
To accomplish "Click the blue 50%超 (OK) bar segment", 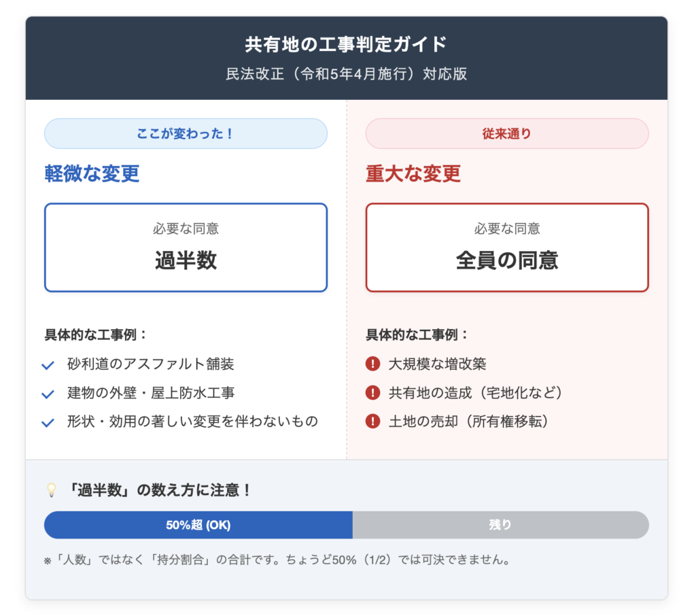I will pyautogui.click(x=198, y=525).
